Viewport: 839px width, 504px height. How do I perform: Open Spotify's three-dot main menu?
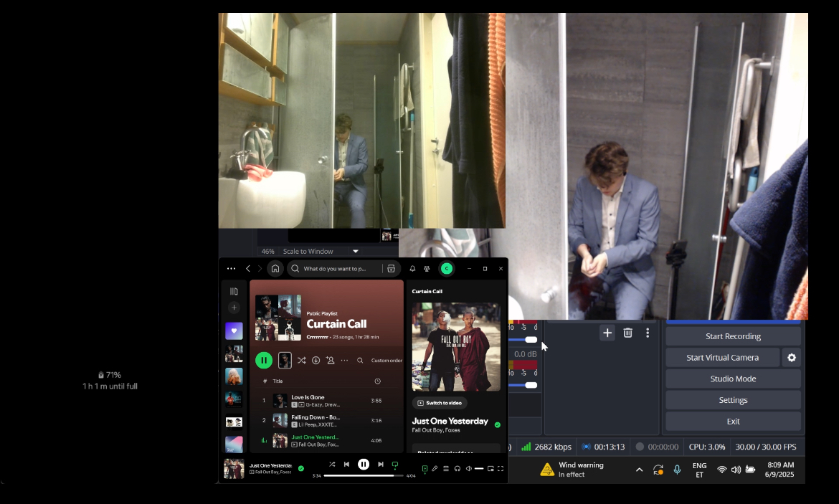[231, 269]
